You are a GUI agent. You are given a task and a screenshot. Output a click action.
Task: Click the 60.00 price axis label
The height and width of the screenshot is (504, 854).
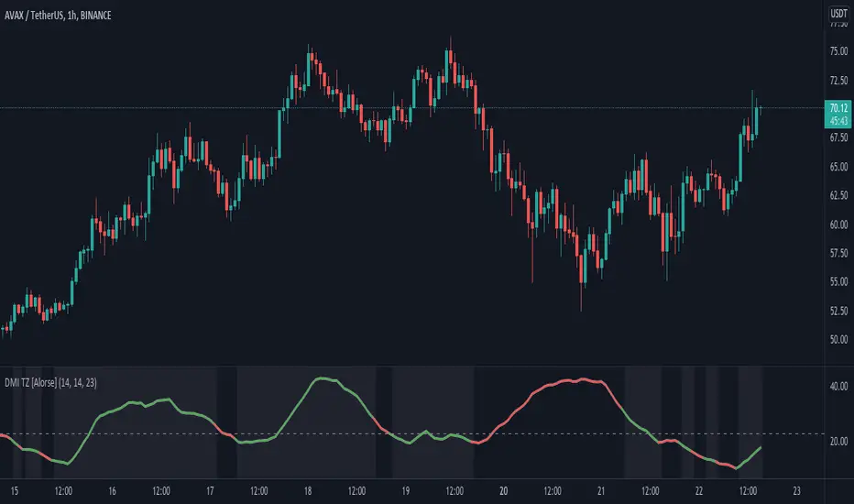coord(838,225)
